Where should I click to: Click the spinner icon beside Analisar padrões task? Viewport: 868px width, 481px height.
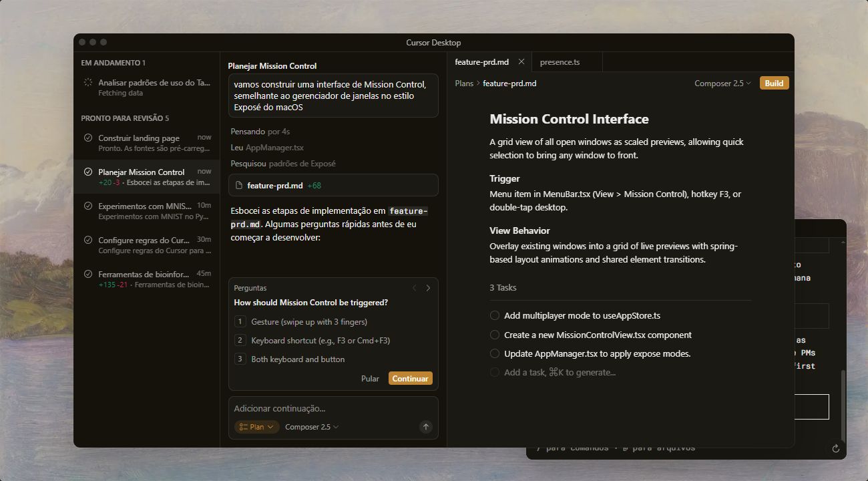click(x=87, y=83)
